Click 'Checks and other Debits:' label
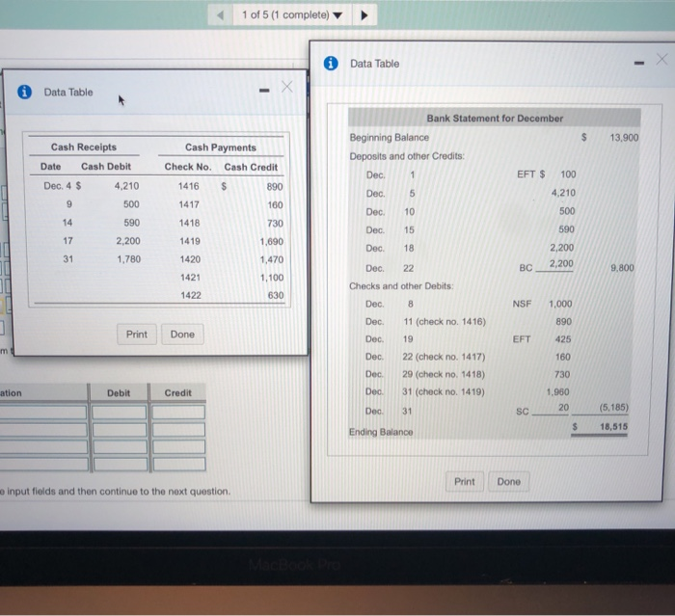675x616 pixels. tap(401, 286)
